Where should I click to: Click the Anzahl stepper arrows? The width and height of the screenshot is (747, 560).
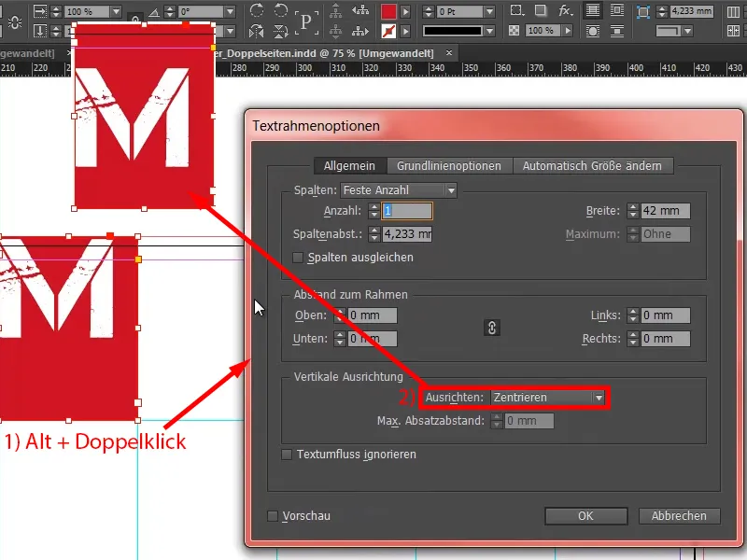[x=374, y=211]
